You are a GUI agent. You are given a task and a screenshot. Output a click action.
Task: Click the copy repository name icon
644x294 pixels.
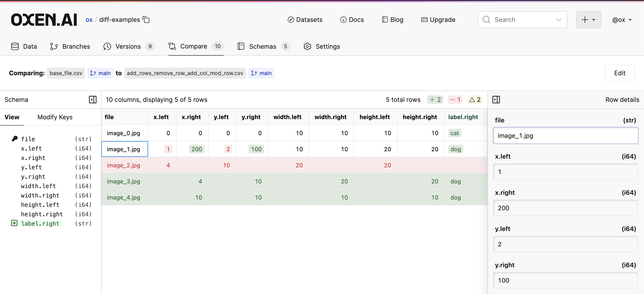click(146, 19)
